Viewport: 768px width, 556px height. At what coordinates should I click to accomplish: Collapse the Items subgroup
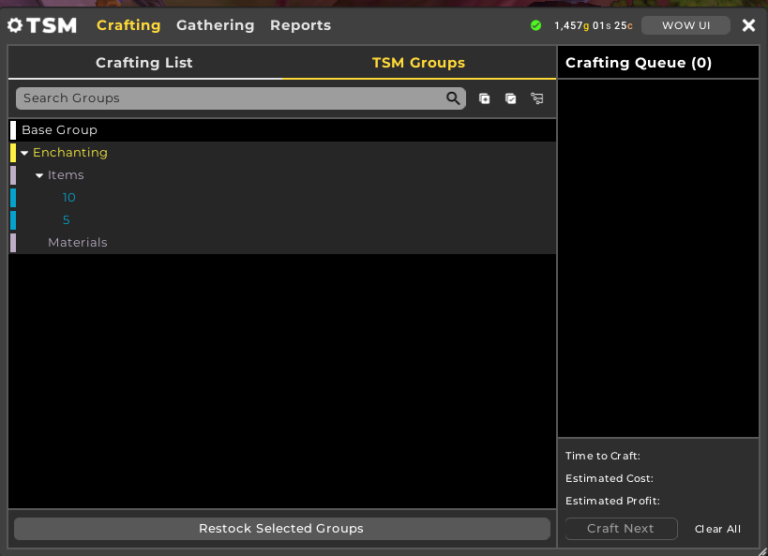tap(40, 175)
